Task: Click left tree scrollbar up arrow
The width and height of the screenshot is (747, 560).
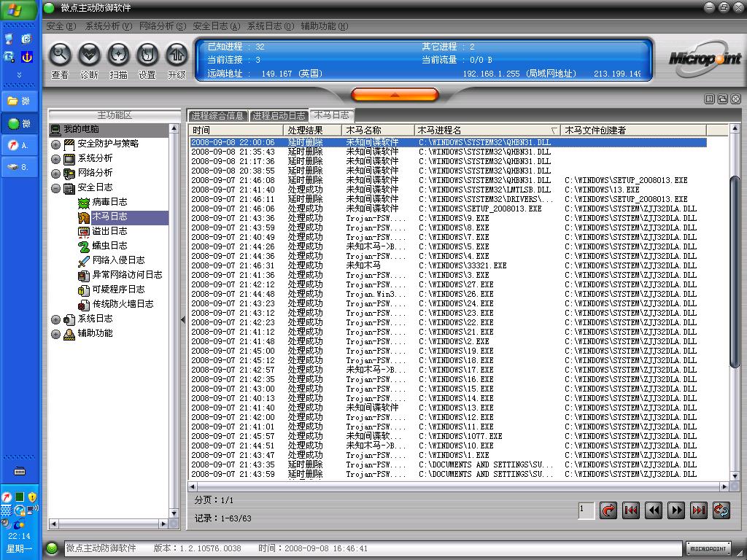Action: [x=174, y=128]
